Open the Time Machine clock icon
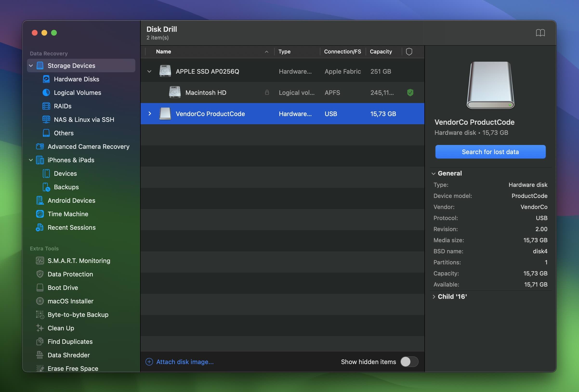The image size is (579, 392). (40, 214)
